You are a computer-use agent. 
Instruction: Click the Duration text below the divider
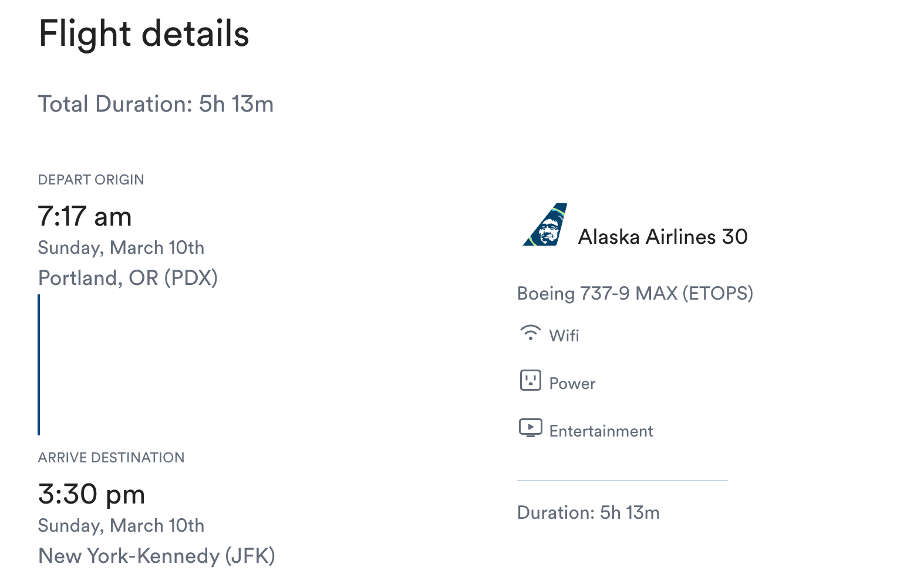click(588, 512)
